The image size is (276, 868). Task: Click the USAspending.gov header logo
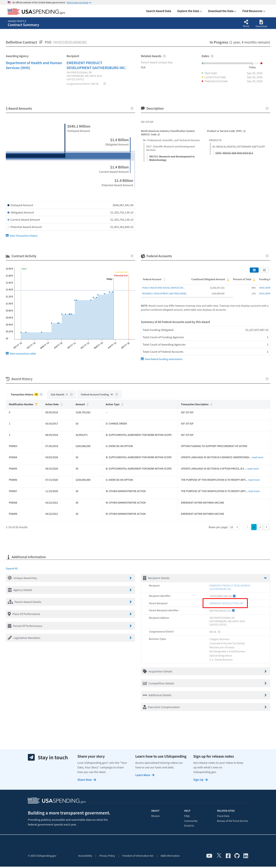36,11
